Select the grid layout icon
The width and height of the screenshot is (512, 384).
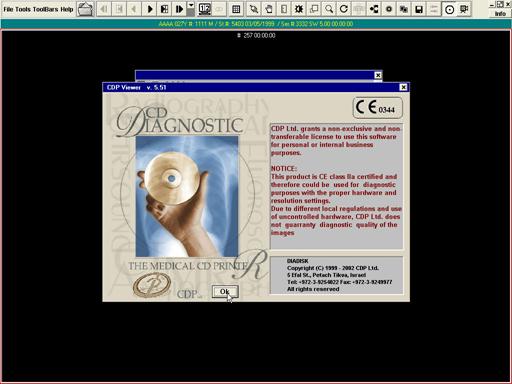[236, 9]
